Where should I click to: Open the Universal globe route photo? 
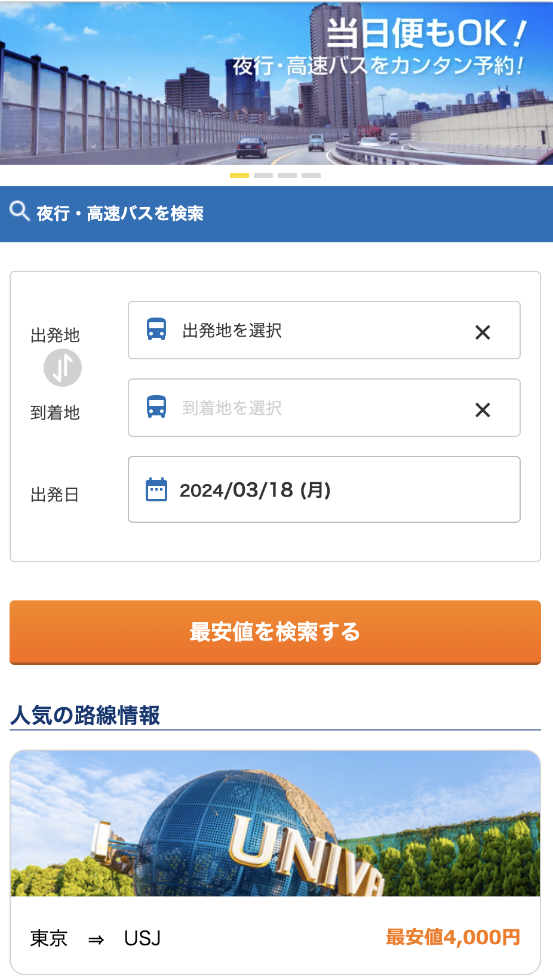tap(275, 824)
